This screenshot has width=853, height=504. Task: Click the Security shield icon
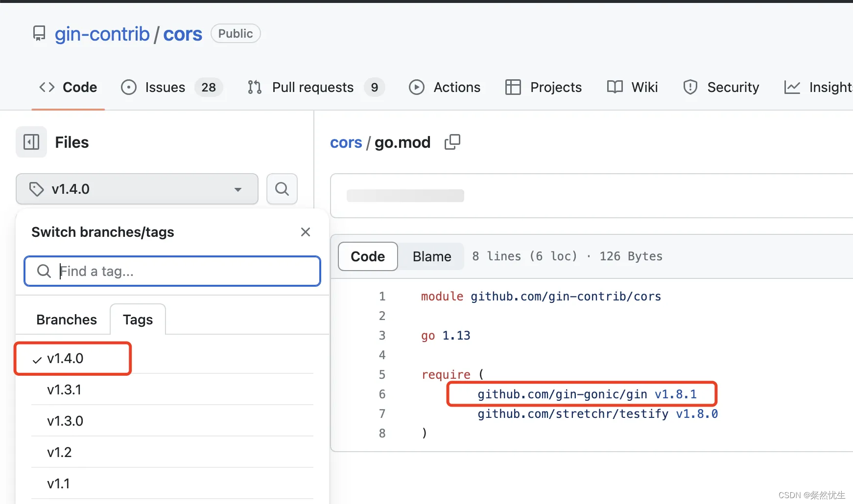(x=690, y=87)
